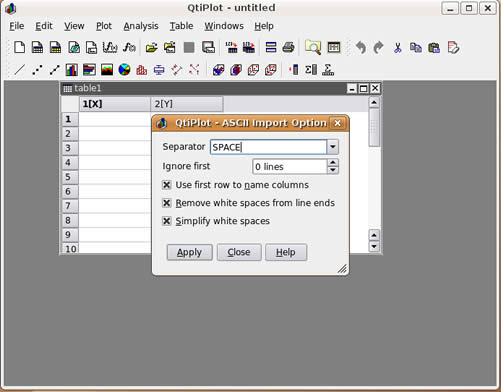The image size is (501, 392).
Task: Open a project with the folder icon
Action: (152, 47)
